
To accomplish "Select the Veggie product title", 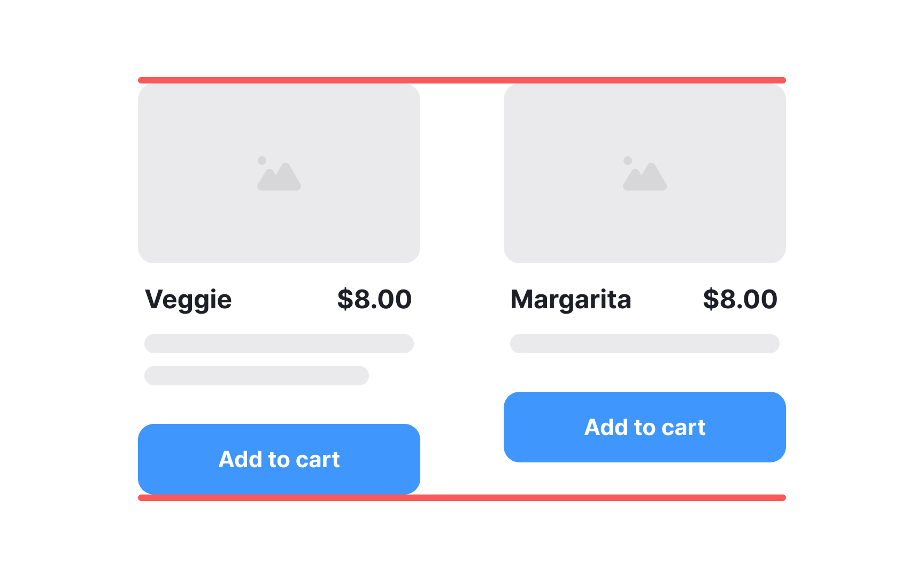I will pos(188,300).
